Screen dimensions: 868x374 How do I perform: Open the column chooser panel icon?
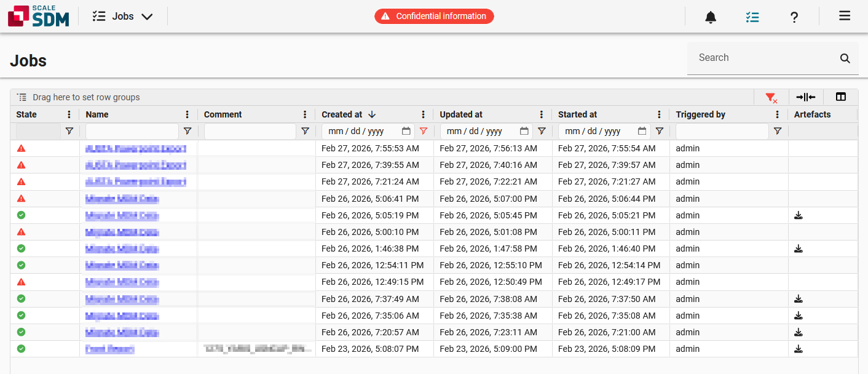click(841, 97)
